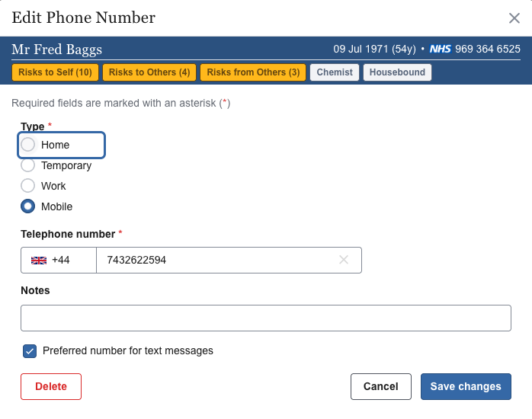Clear the telephone number with the X icon

tap(344, 260)
